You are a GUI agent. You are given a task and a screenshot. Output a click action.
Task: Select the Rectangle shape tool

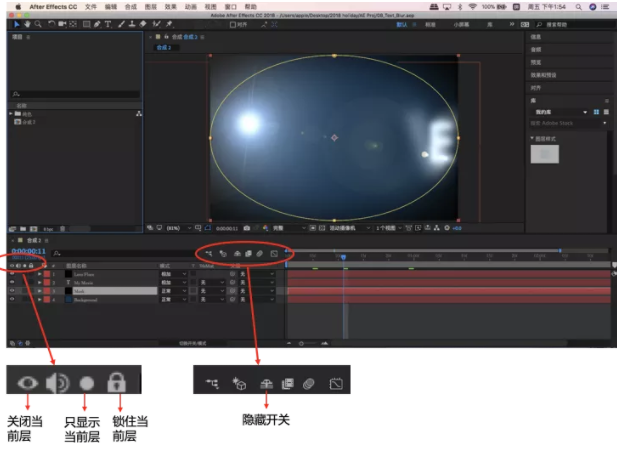point(87,24)
